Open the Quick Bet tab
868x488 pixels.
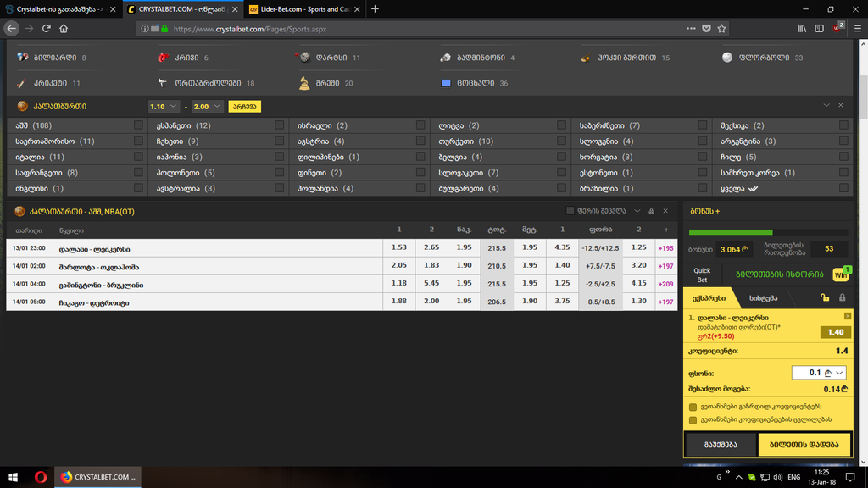[x=702, y=275]
